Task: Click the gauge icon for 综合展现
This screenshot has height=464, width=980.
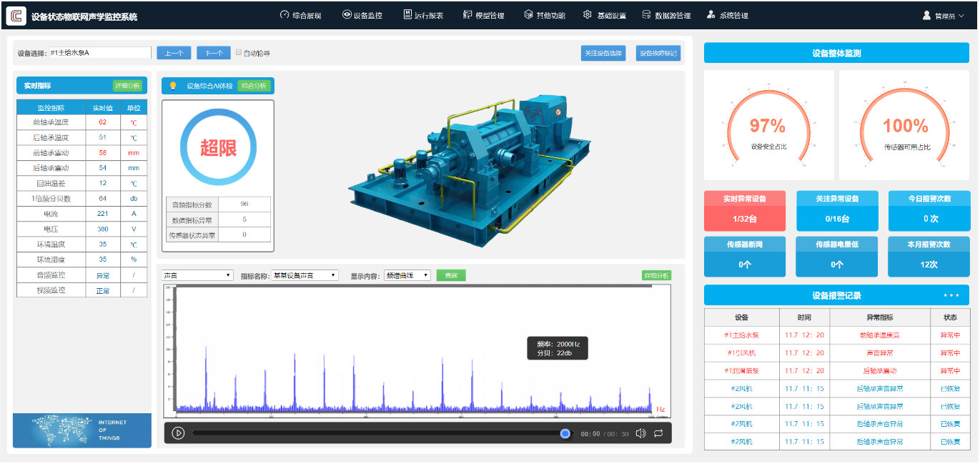Action: (284, 14)
